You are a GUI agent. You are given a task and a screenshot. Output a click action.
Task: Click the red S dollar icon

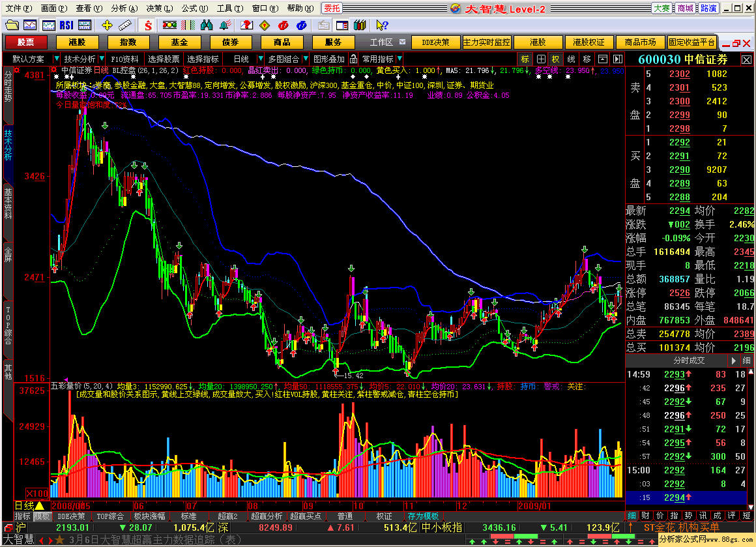(x=148, y=25)
